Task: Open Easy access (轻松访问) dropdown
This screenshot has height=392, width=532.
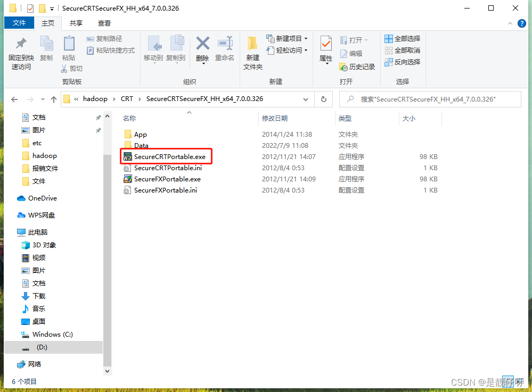Action: click(x=287, y=51)
